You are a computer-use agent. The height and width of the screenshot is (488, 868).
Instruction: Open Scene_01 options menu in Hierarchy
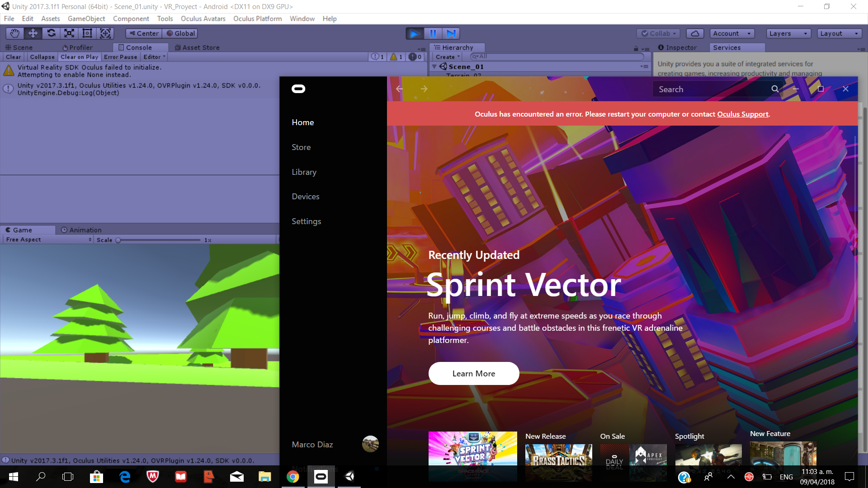point(644,66)
